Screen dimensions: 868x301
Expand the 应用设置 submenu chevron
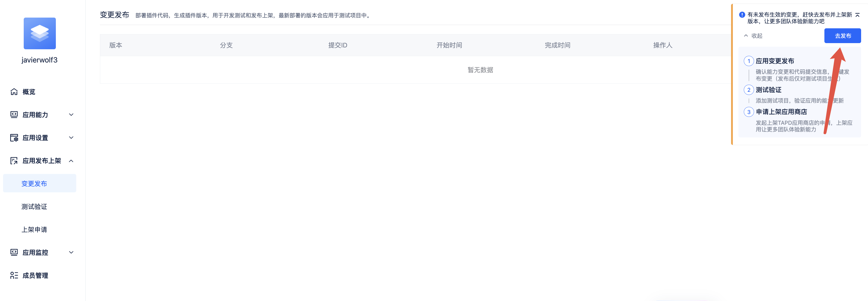coord(71,137)
